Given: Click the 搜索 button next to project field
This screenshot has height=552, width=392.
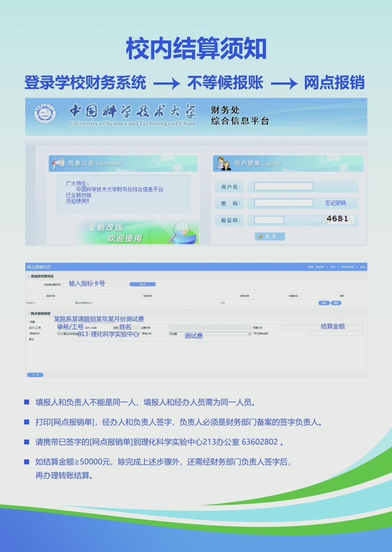Looking at the screenshot, I should click(142, 284).
